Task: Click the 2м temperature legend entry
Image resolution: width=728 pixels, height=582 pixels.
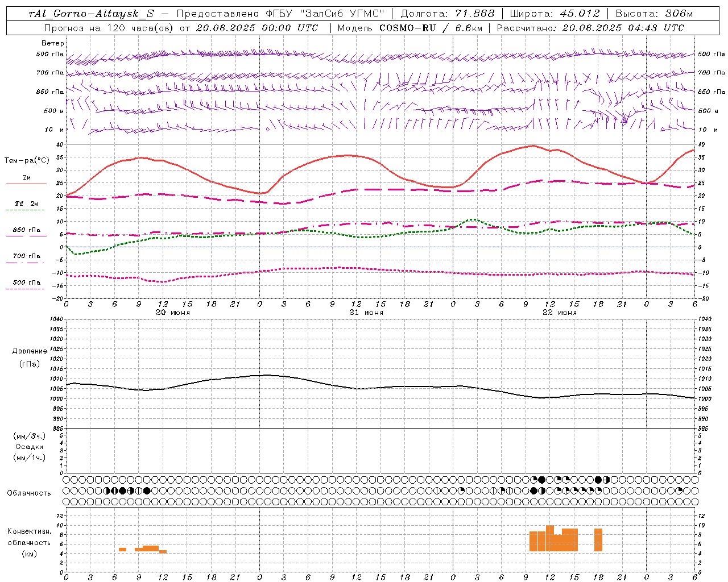Action: (x=27, y=178)
